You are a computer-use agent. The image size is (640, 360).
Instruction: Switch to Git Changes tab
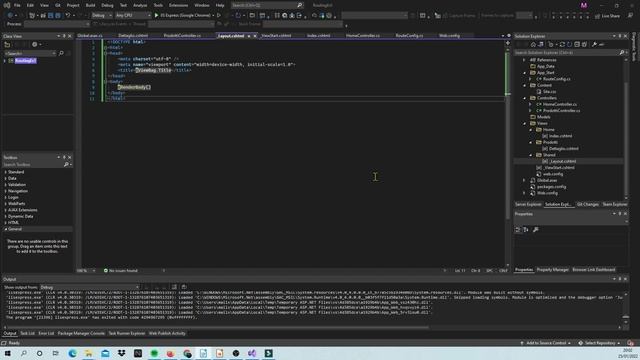coord(588,204)
